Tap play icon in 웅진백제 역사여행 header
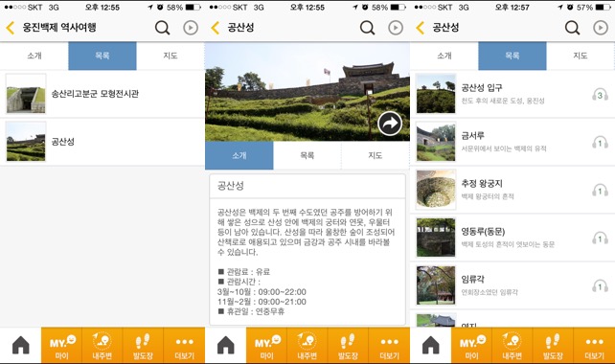The width and height of the screenshot is (615, 364). pos(191,28)
